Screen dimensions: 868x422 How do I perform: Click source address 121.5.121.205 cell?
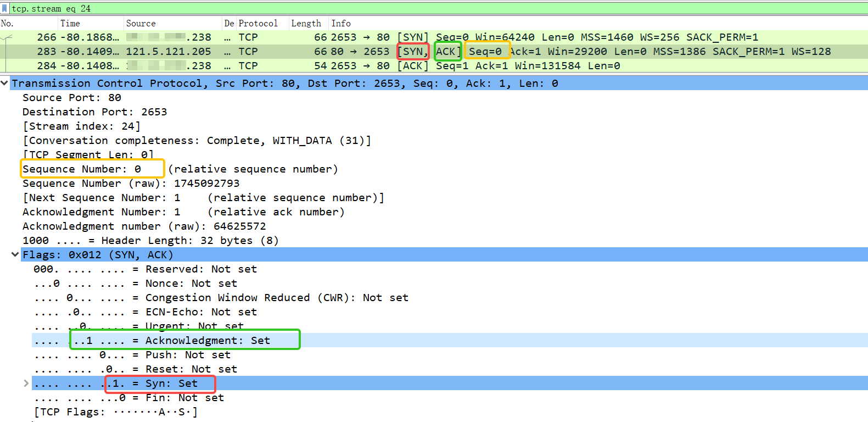coord(169,51)
